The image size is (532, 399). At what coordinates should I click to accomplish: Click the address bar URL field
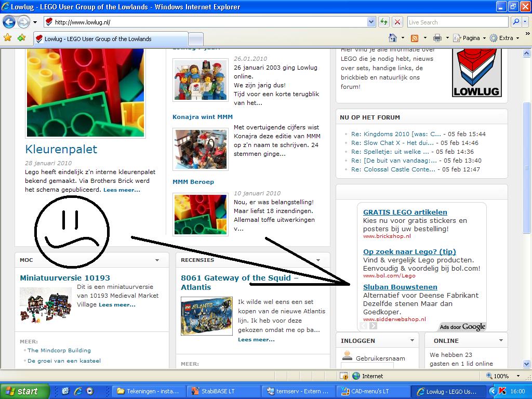tap(206, 22)
